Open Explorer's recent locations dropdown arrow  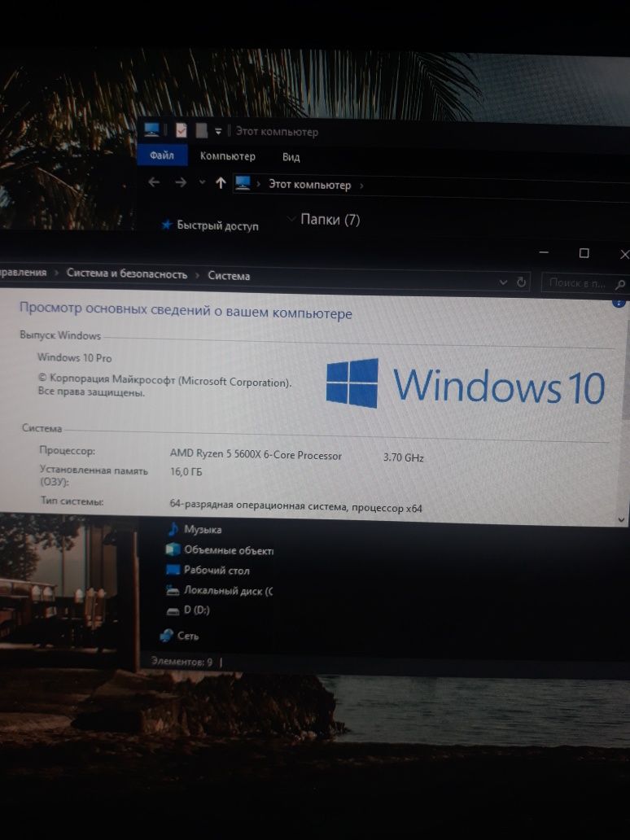pos(202,182)
